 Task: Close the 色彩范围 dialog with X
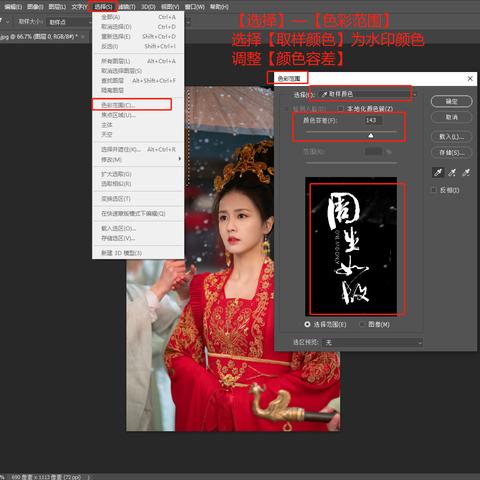(470, 78)
